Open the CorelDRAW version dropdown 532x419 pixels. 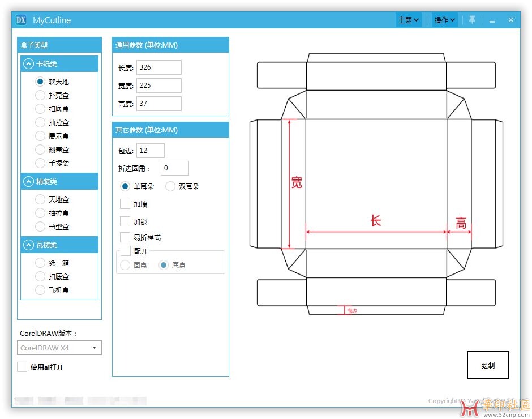coord(59,348)
